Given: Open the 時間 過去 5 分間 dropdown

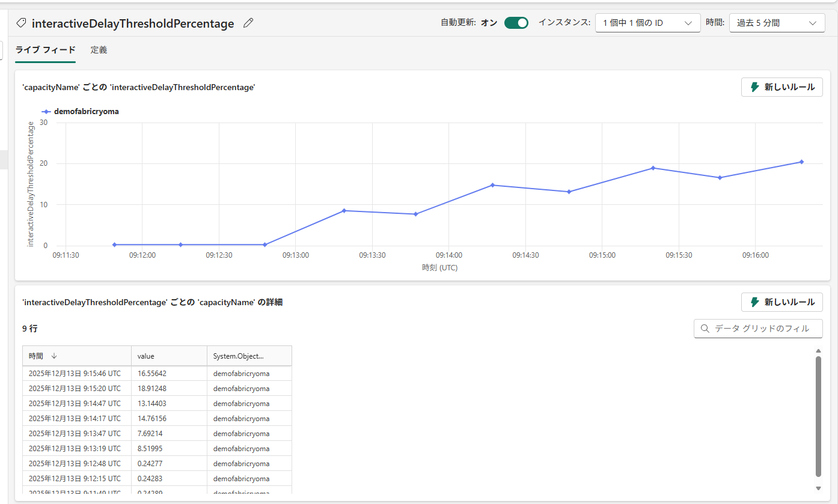Looking at the screenshot, I should (777, 23).
